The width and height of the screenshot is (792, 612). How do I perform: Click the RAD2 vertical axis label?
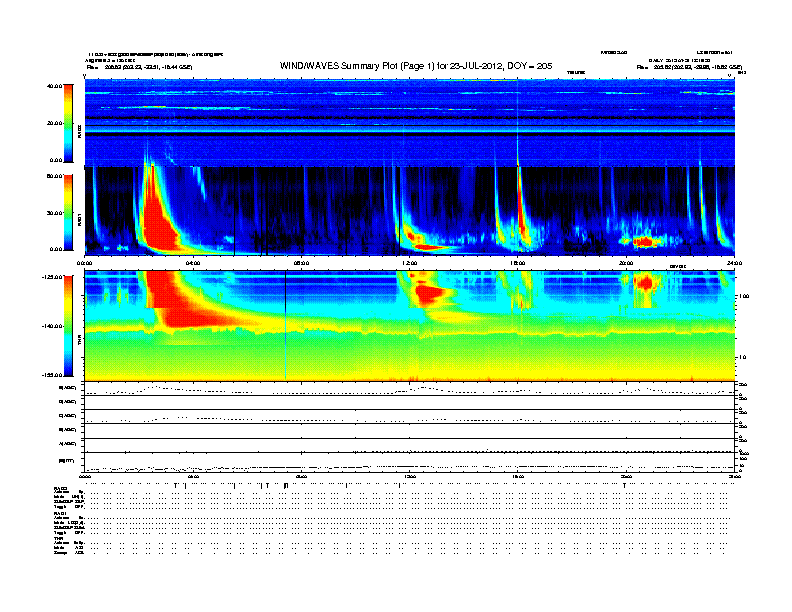(x=80, y=130)
